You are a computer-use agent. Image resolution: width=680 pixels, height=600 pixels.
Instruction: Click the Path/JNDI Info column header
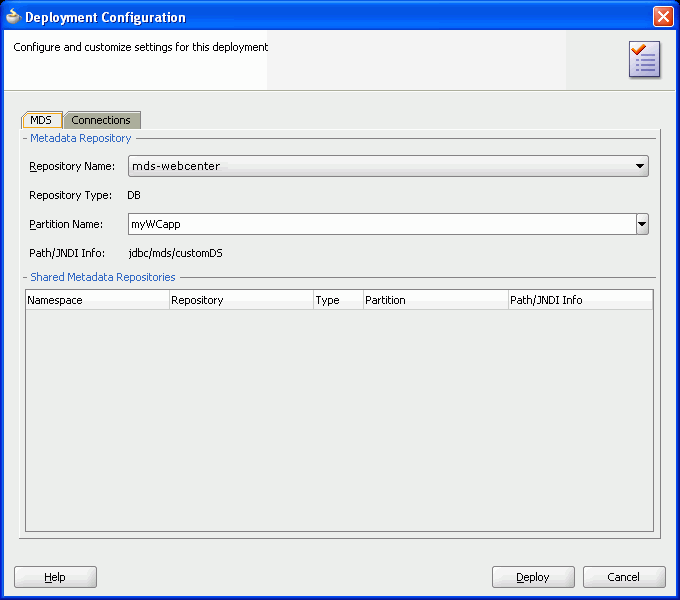point(580,300)
